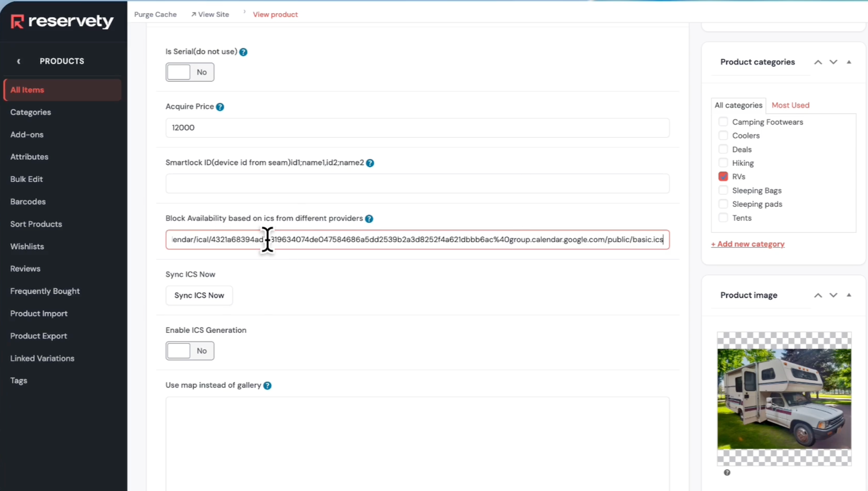Collapse the Product categories panel triangle
This screenshot has height=491, width=868.
[849, 62]
